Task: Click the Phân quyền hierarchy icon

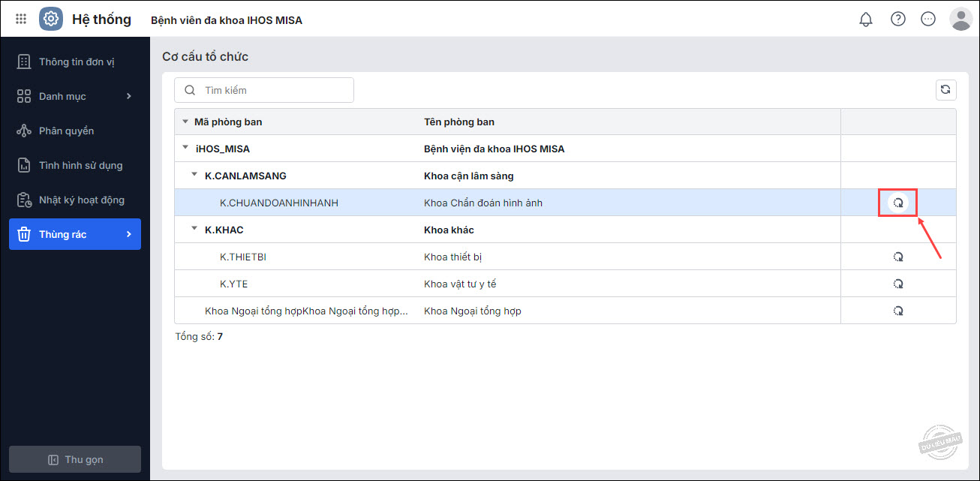Action: 24,131
